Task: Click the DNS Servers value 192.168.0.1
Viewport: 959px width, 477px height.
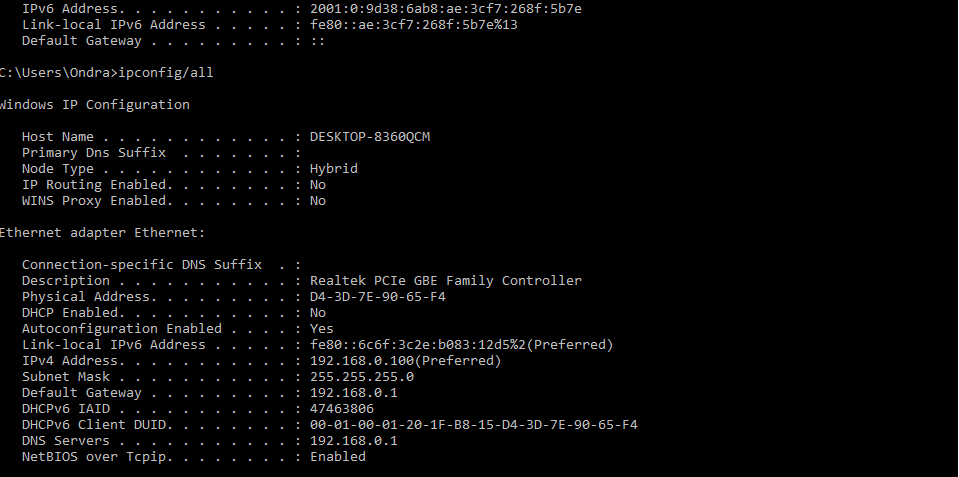Action: [x=353, y=441]
